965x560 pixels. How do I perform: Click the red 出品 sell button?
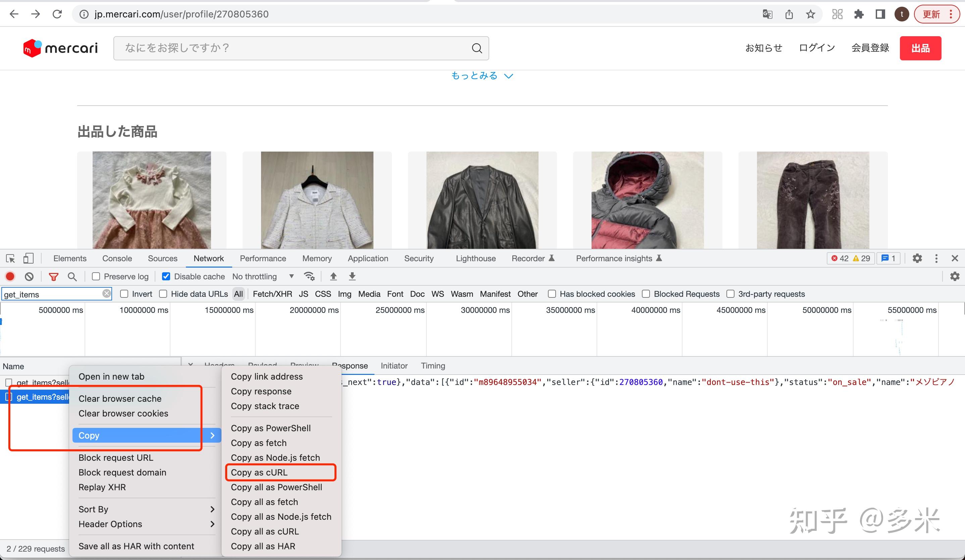tap(920, 48)
